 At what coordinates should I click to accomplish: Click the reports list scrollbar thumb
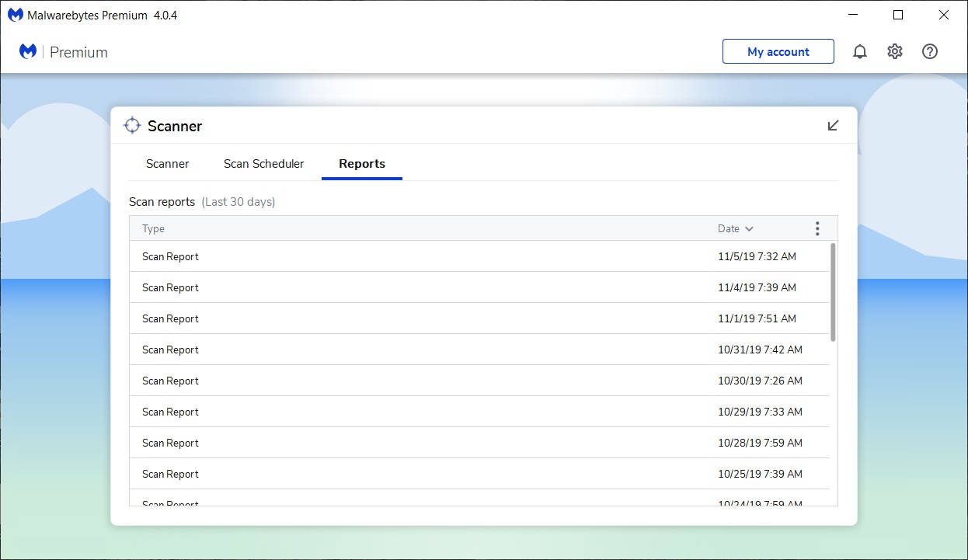(833, 292)
